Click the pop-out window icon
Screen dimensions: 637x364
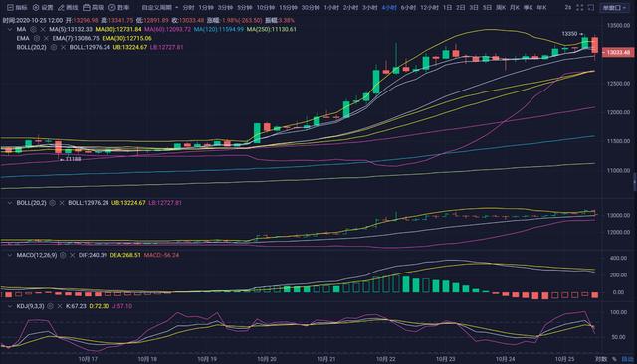591,7
